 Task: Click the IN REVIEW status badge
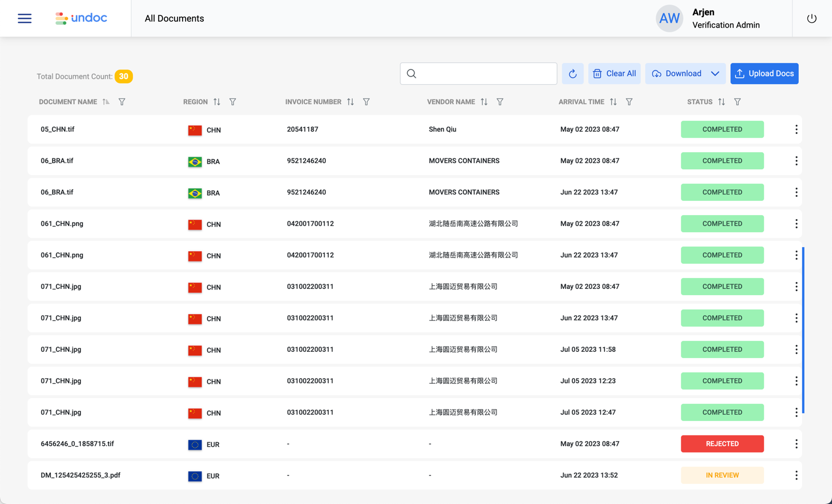[722, 475]
